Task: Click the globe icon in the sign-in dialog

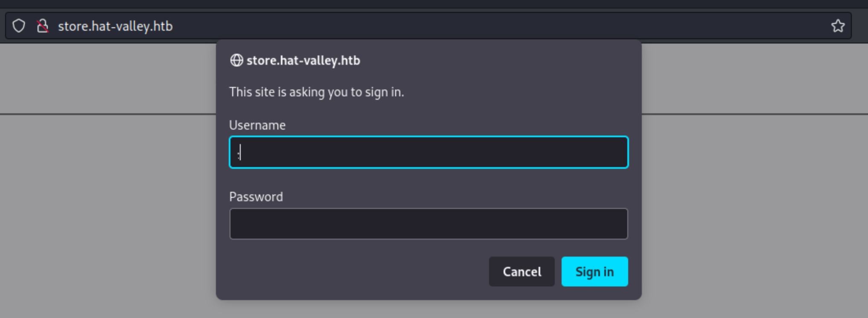Action: [x=236, y=61]
